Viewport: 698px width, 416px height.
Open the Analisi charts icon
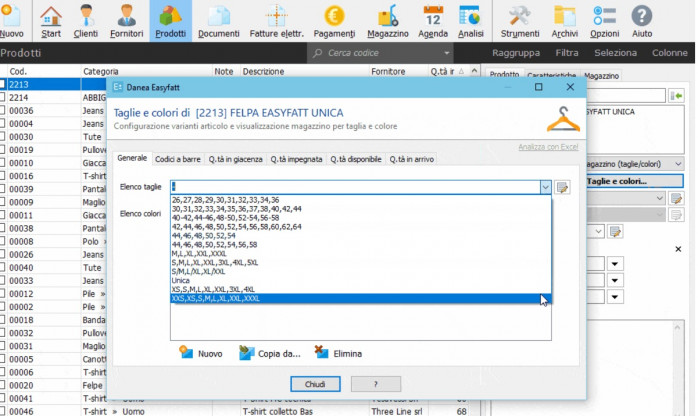[471, 21]
